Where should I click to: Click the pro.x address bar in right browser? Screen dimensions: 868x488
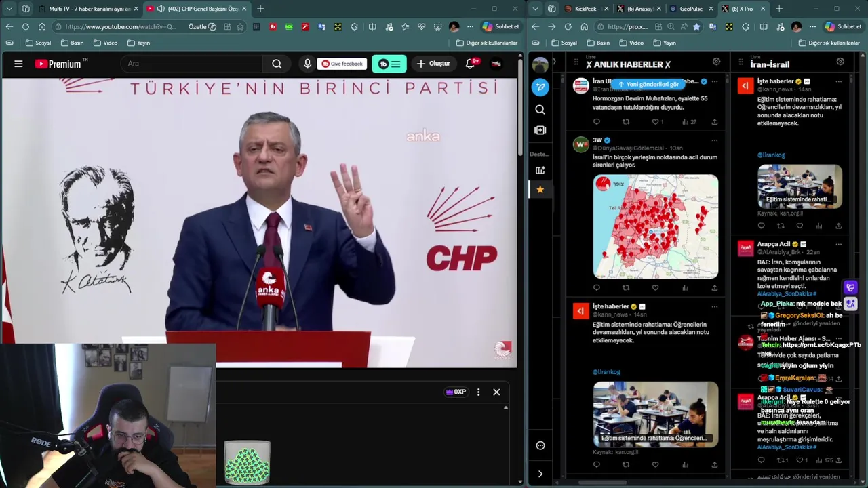(x=627, y=26)
